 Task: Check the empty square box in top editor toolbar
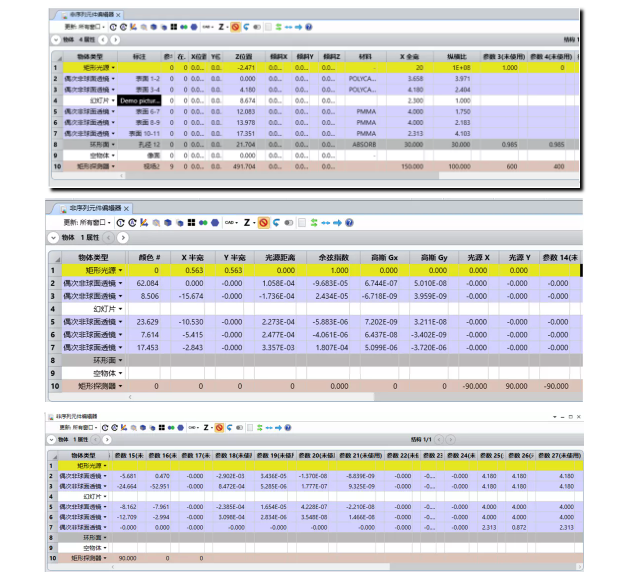[x=268, y=27]
